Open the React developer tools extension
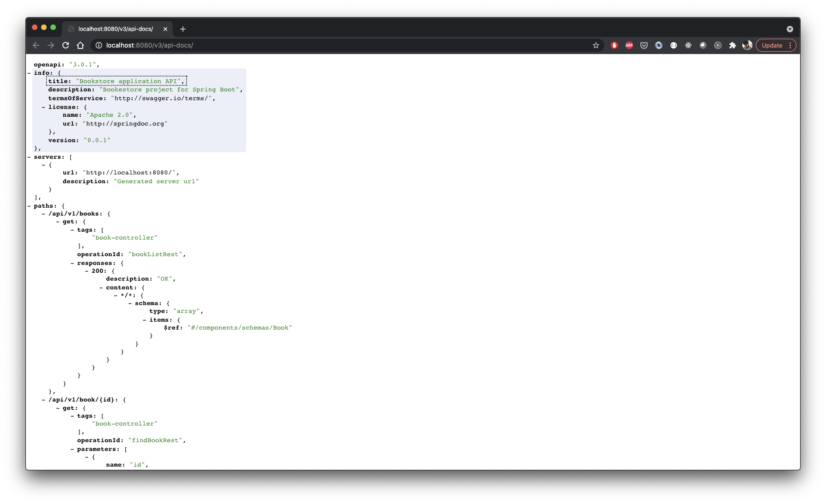This screenshot has width=826, height=504. (688, 45)
